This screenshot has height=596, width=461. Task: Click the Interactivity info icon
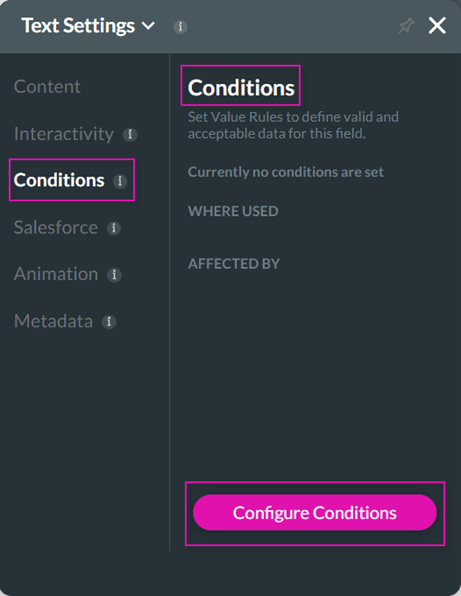click(x=130, y=134)
